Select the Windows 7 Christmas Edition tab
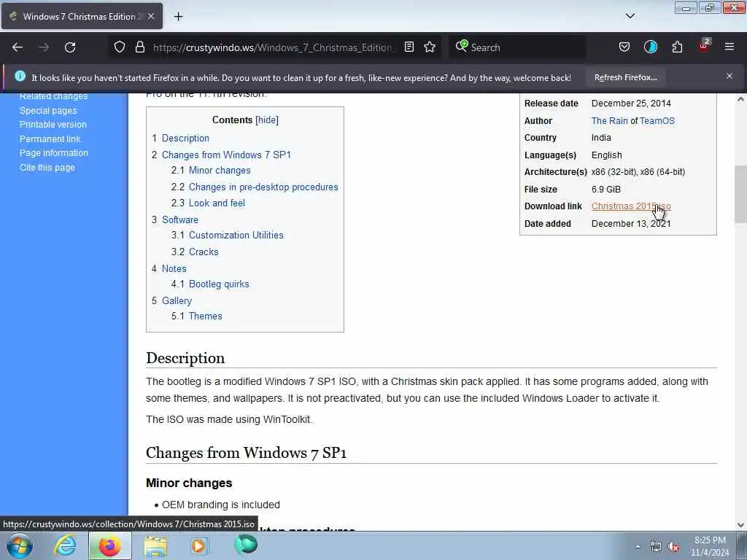The height and width of the screenshot is (560, 747). (x=82, y=16)
